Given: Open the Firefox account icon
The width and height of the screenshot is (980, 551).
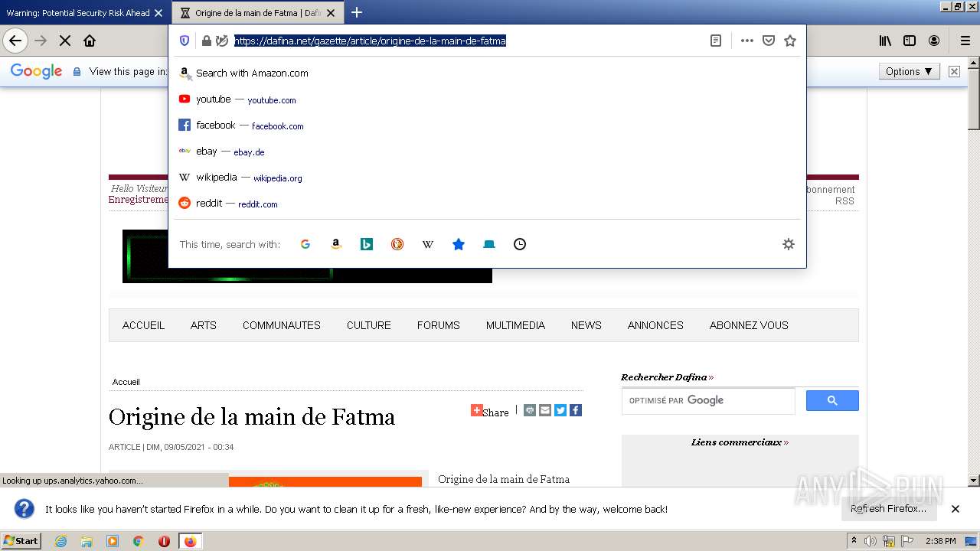Looking at the screenshot, I should click(934, 41).
